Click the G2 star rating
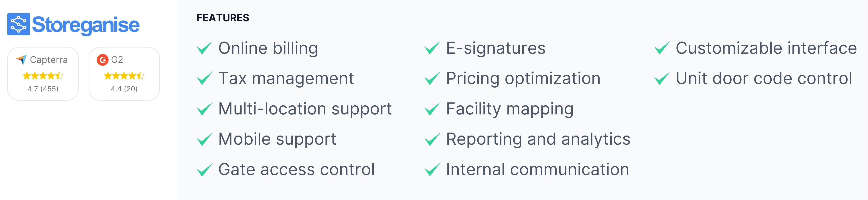This screenshot has width=868, height=200. [124, 76]
